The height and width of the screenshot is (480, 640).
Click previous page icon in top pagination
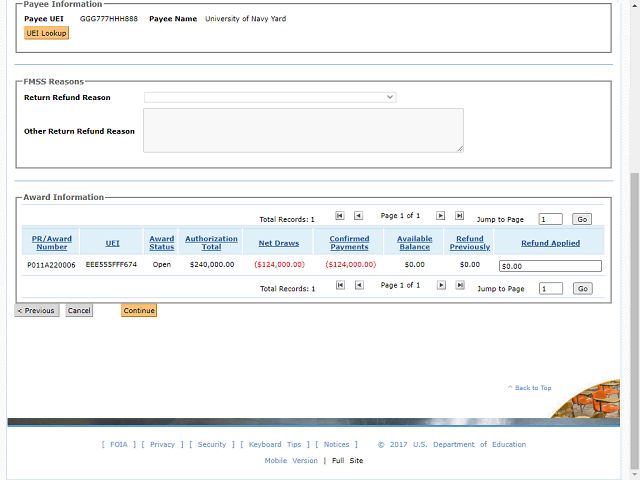coord(358,215)
